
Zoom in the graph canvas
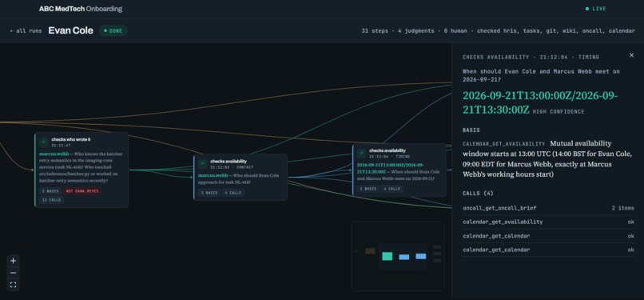tap(13, 261)
